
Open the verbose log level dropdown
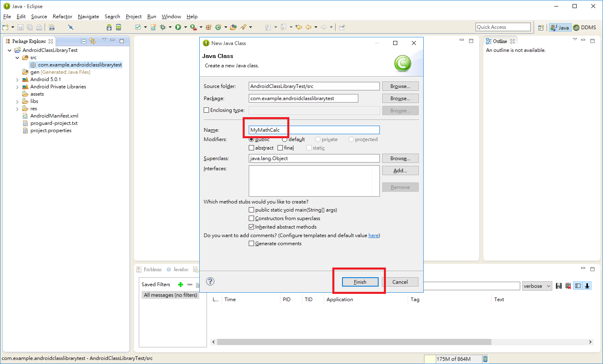[x=537, y=286]
